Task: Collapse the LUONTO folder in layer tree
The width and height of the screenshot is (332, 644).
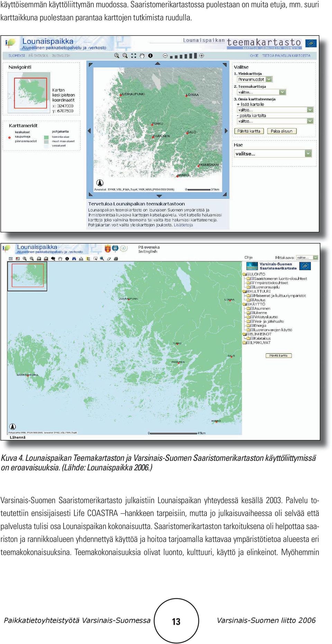Action: (244, 274)
